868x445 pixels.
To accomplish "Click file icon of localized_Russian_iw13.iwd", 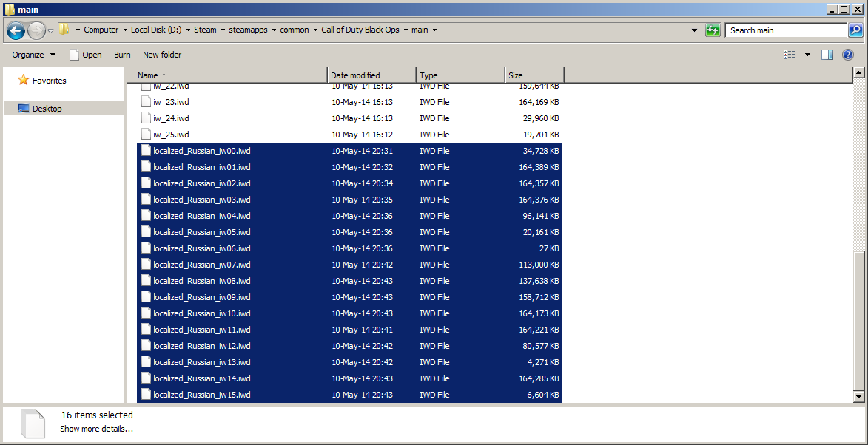I will [x=146, y=362].
